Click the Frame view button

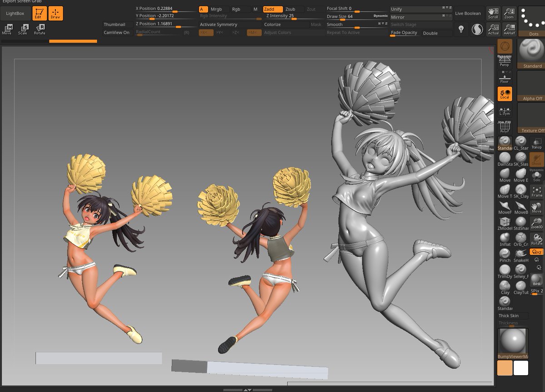coord(537,191)
